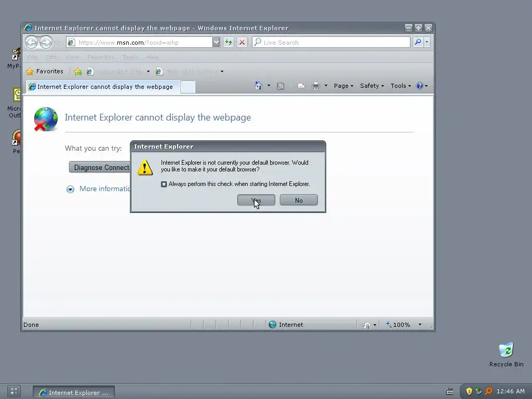Open a new tab with the blank tab button

pyautogui.click(x=188, y=87)
